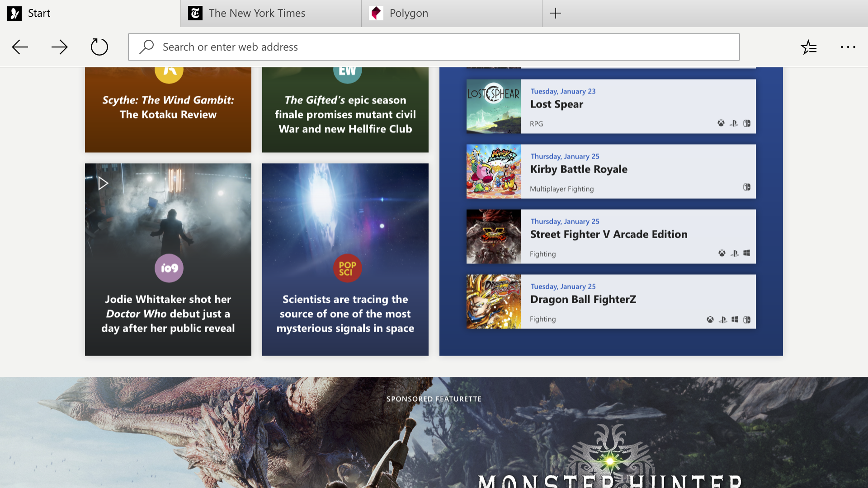Open Jodie Whittaker Doctor Who article headline
The width and height of the screenshot is (868, 488).
click(x=168, y=314)
